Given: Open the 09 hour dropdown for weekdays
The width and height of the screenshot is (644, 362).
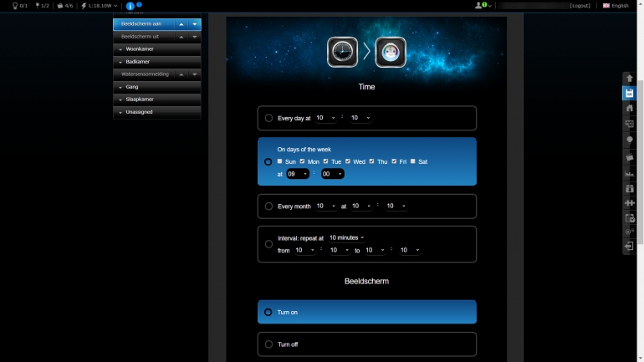Looking at the screenshot, I should tap(297, 174).
